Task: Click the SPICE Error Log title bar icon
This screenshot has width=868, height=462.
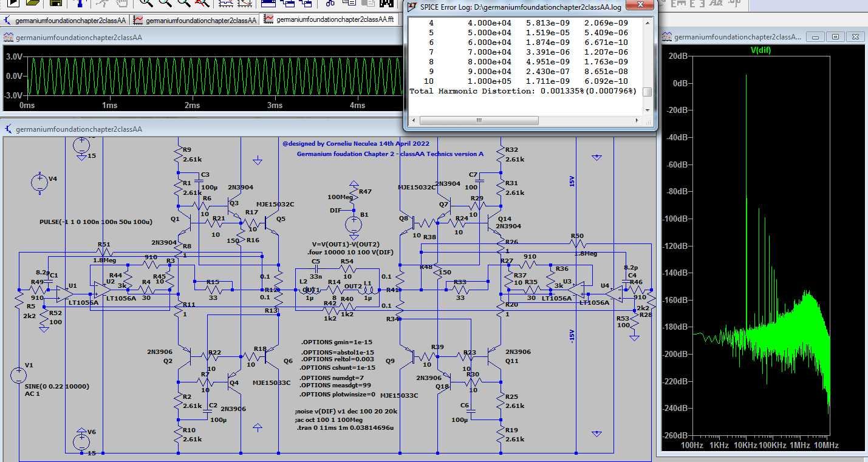Action: point(412,7)
